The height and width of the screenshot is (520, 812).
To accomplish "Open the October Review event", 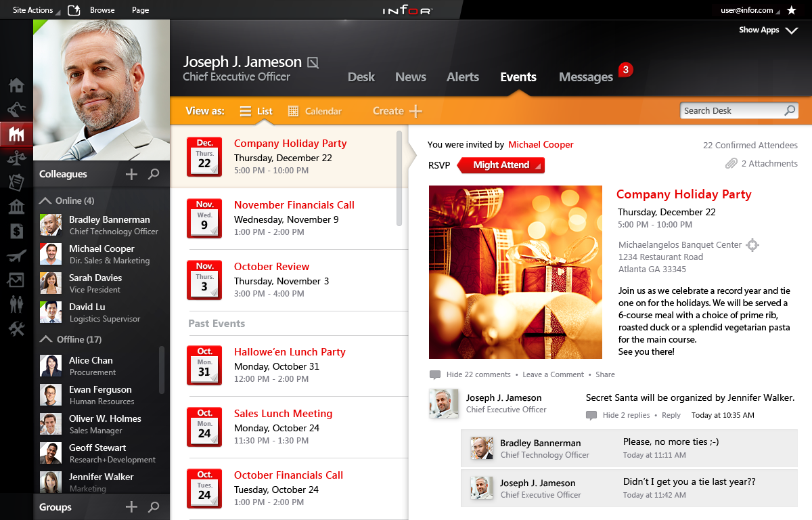I will pyautogui.click(x=271, y=267).
